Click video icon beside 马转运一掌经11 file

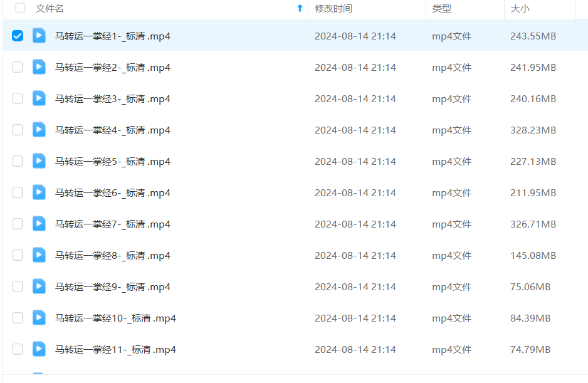(39, 349)
